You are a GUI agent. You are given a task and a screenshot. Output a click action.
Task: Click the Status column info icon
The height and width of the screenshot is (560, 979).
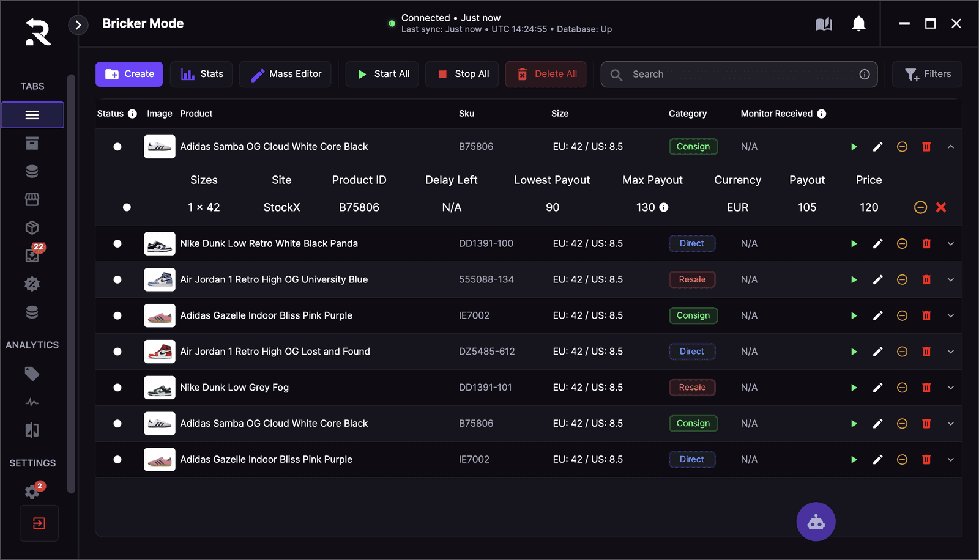pyautogui.click(x=132, y=114)
